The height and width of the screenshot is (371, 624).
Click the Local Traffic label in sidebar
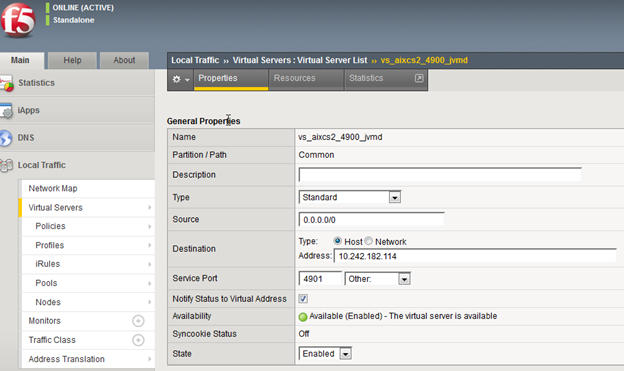coord(41,165)
